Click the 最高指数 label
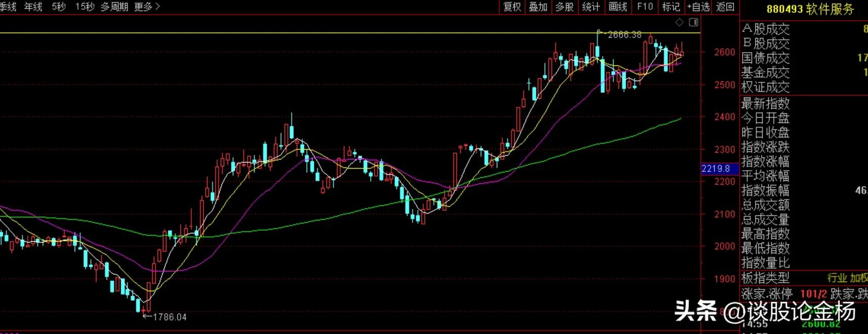868x334 pixels. [x=766, y=234]
